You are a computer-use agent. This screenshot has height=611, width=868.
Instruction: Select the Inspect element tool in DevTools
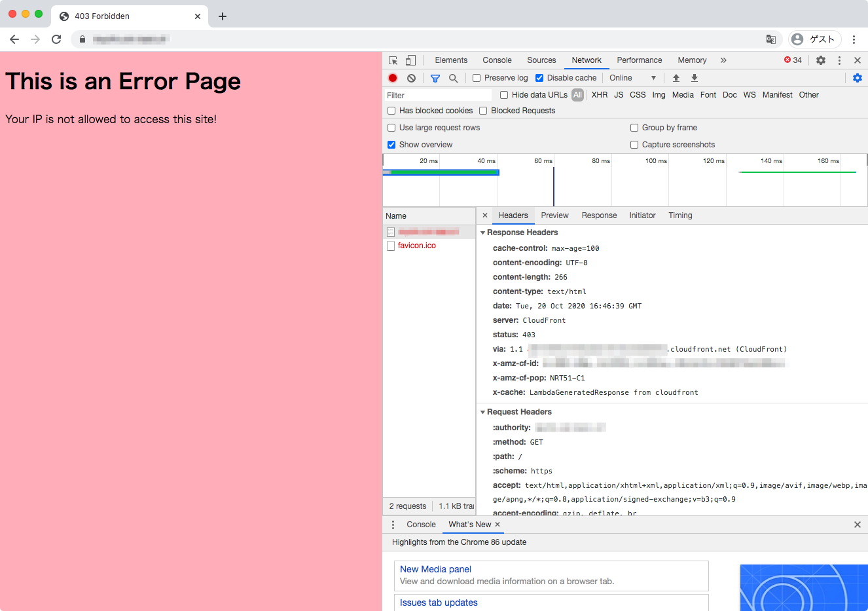click(391, 60)
